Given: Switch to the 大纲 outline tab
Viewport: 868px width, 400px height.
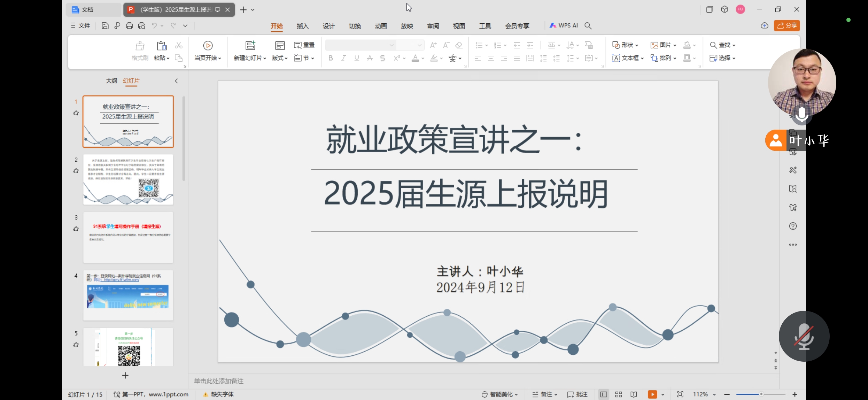Looking at the screenshot, I should (x=111, y=81).
